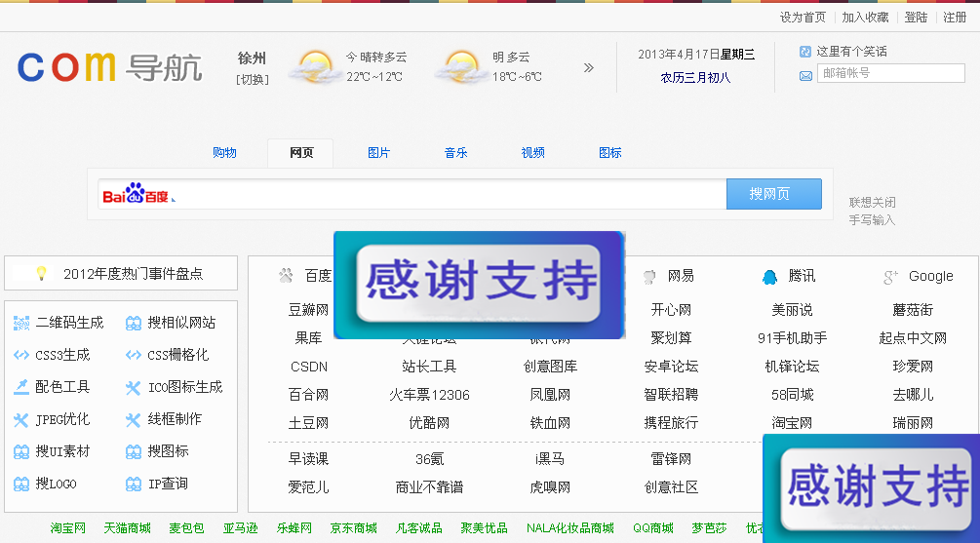This screenshot has width=980, height=543.
Task: Open the CSDN link
Action: coord(309,367)
